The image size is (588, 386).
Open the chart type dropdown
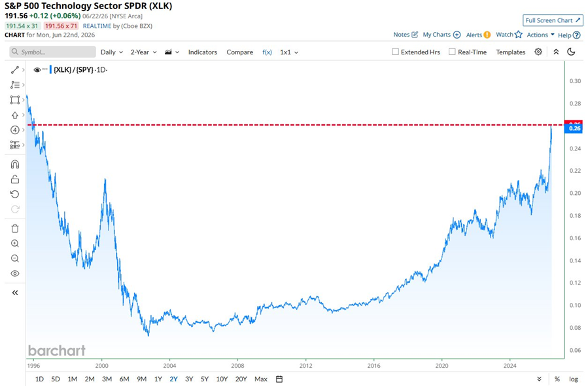(x=172, y=52)
